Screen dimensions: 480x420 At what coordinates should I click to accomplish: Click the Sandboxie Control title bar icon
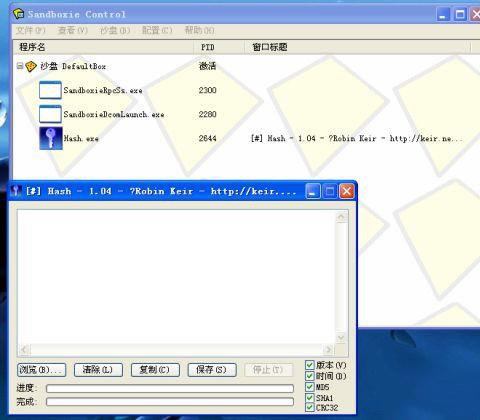(x=18, y=14)
